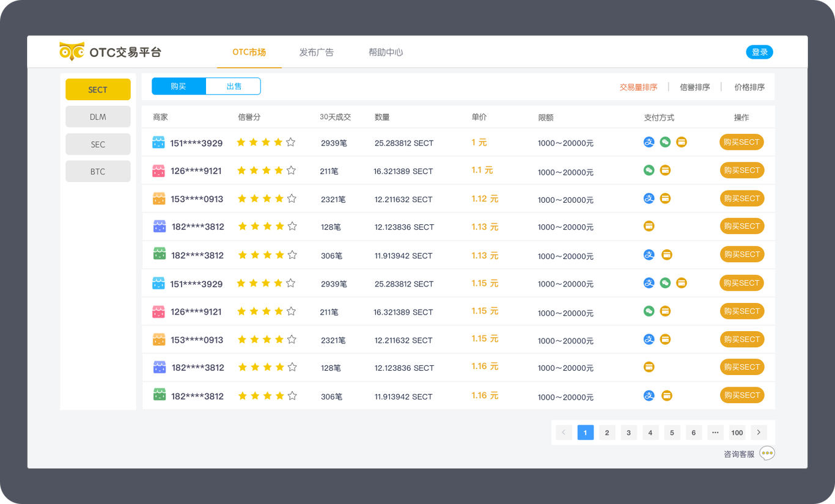Click the bank card icon in the 1.1 元 row
835x504 pixels.
pyautogui.click(x=665, y=170)
